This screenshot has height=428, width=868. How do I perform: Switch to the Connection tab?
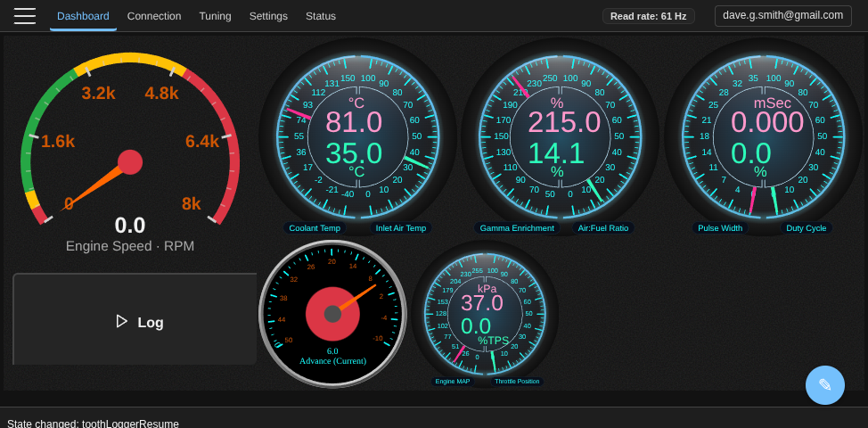[x=154, y=16]
